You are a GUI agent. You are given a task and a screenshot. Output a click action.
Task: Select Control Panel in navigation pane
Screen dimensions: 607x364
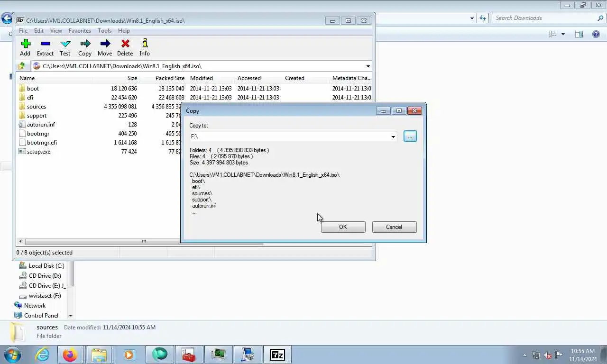pos(41,316)
